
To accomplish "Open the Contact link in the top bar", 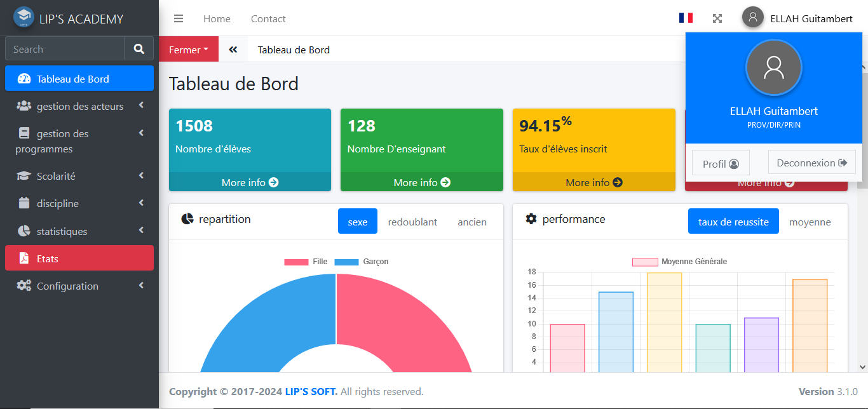I will (x=268, y=18).
